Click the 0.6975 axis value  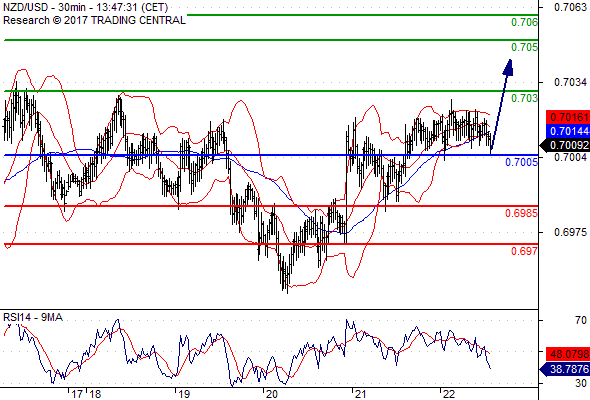click(570, 232)
